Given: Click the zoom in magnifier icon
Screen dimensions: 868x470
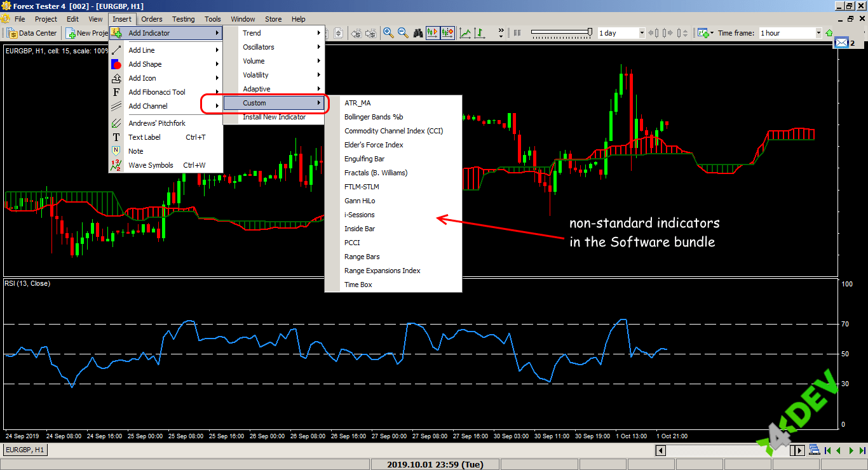Looking at the screenshot, I should pos(388,32).
